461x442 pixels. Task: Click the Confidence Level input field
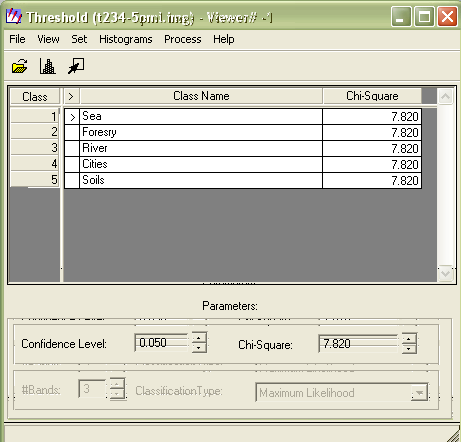pos(162,343)
